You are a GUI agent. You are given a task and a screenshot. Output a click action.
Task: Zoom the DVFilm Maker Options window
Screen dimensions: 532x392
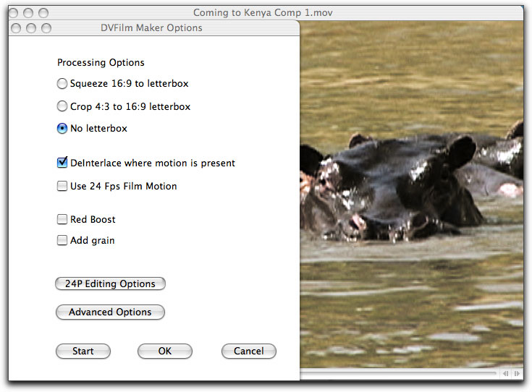click(46, 27)
